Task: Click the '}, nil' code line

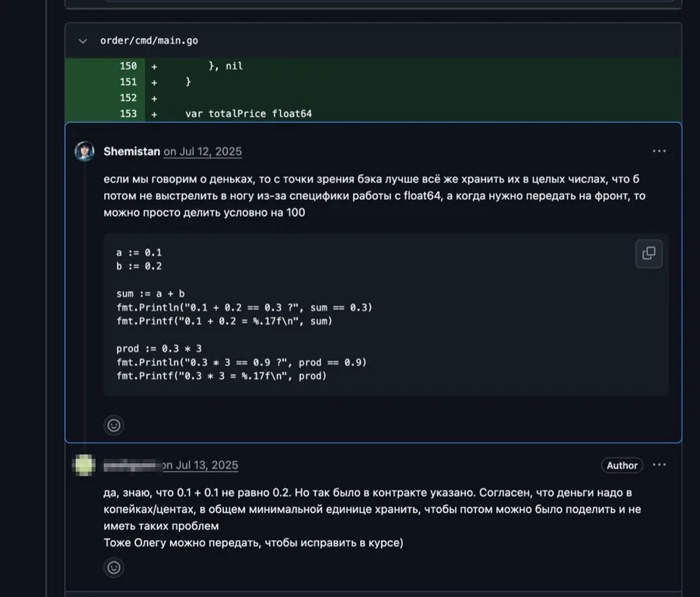Action: click(x=226, y=66)
